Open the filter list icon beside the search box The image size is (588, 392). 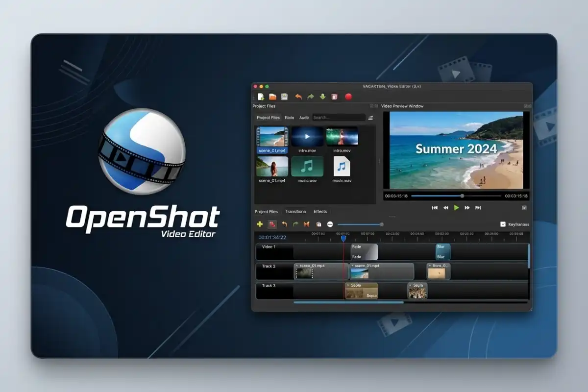(371, 118)
